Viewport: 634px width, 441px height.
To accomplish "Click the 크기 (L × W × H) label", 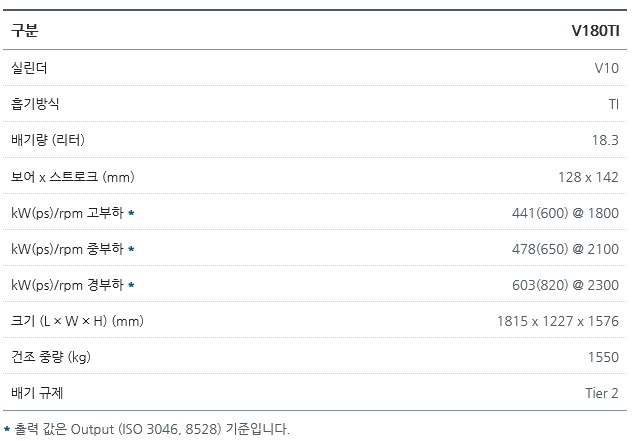I will (77, 321).
